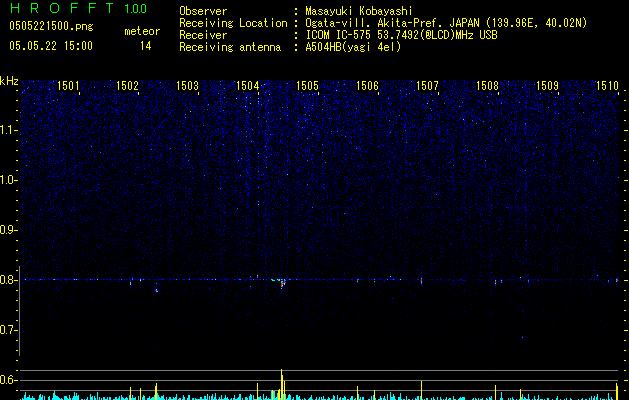Select the file name 0505221500.png
The image size is (629, 400).
pos(51,27)
